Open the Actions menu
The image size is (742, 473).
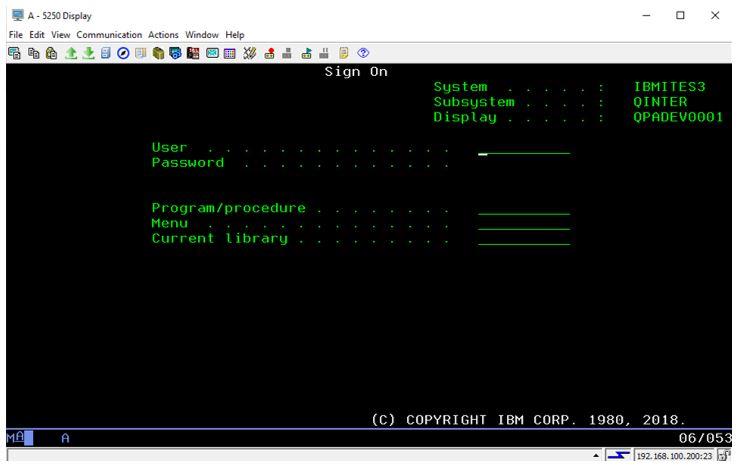tap(163, 35)
